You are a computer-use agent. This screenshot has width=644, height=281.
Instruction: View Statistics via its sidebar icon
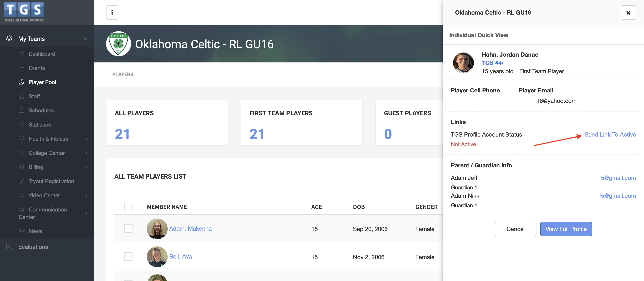(x=21, y=124)
